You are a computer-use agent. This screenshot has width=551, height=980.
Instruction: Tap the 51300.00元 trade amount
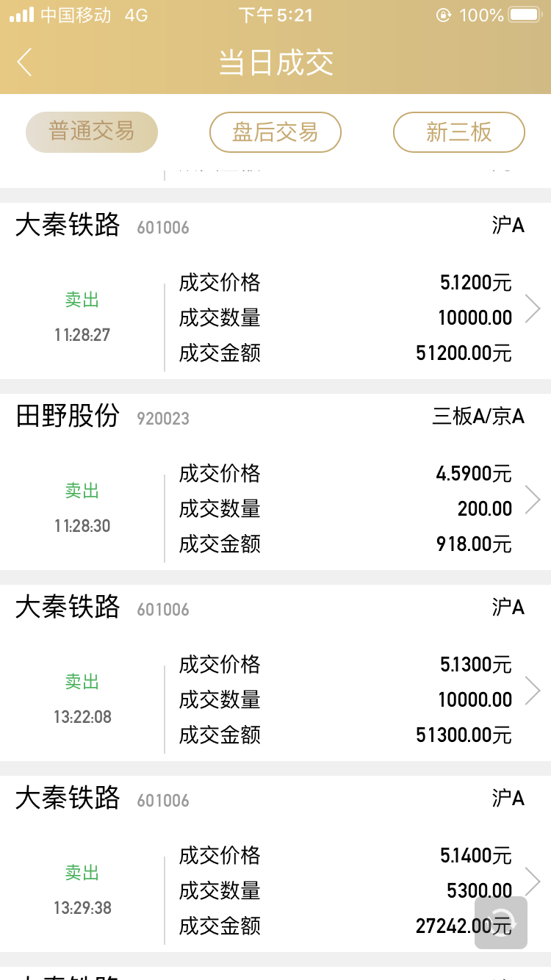pyautogui.click(x=464, y=735)
